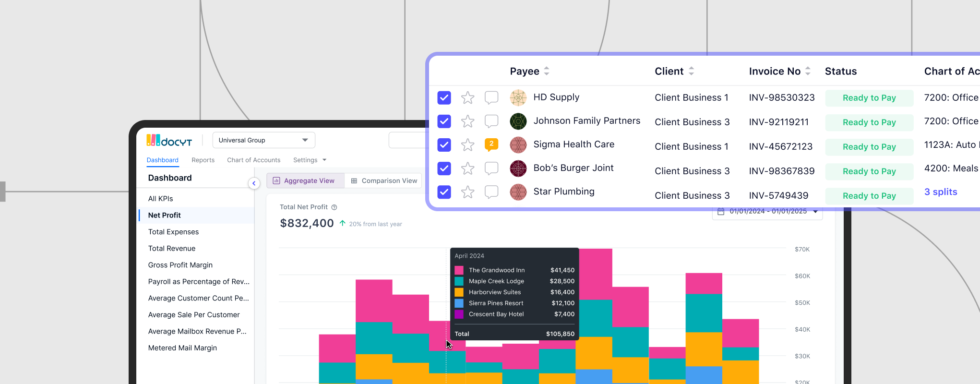The width and height of the screenshot is (980, 384).
Task: Open the Chart of Accounts tab
Action: point(254,160)
